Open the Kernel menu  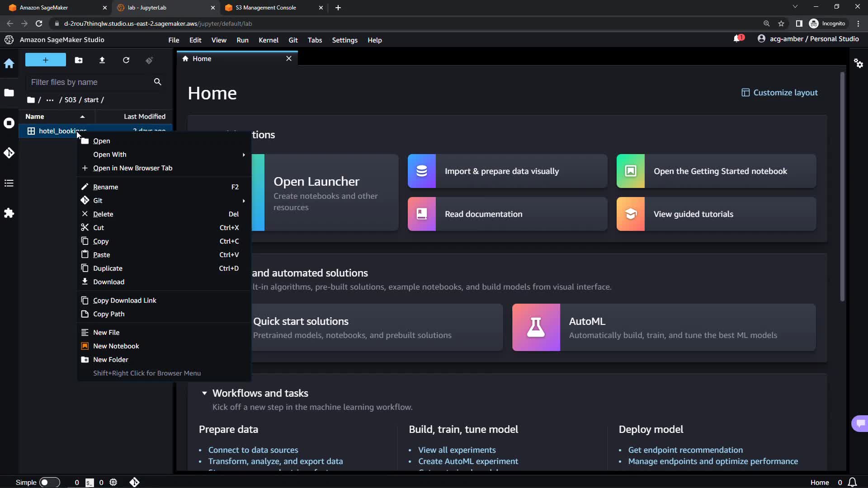pyautogui.click(x=268, y=40)
